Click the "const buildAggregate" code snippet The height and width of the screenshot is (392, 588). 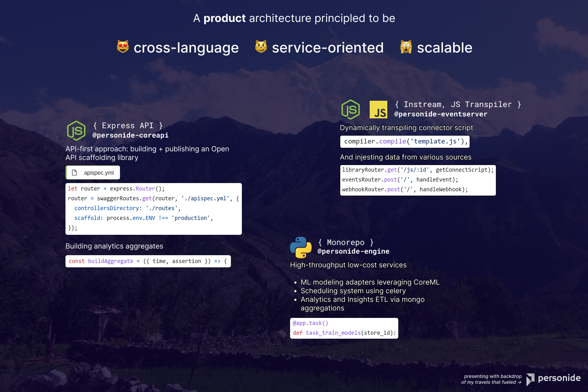[148, 261]
